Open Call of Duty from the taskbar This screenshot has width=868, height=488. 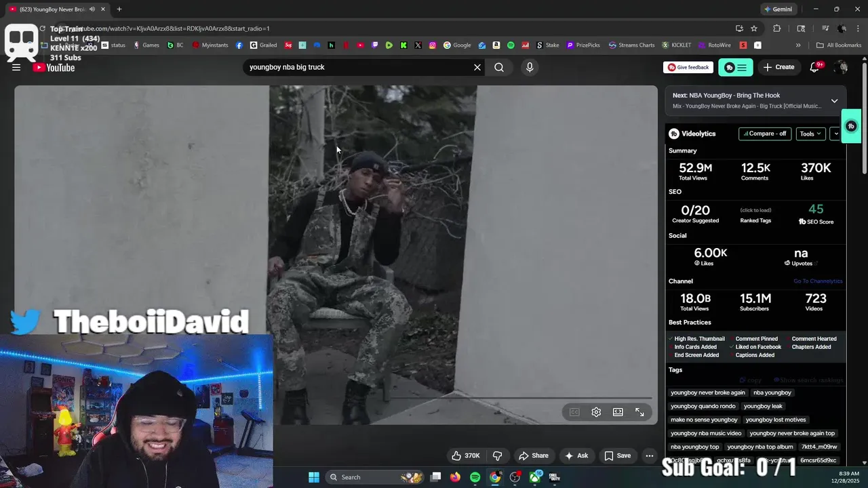point(555,477)
